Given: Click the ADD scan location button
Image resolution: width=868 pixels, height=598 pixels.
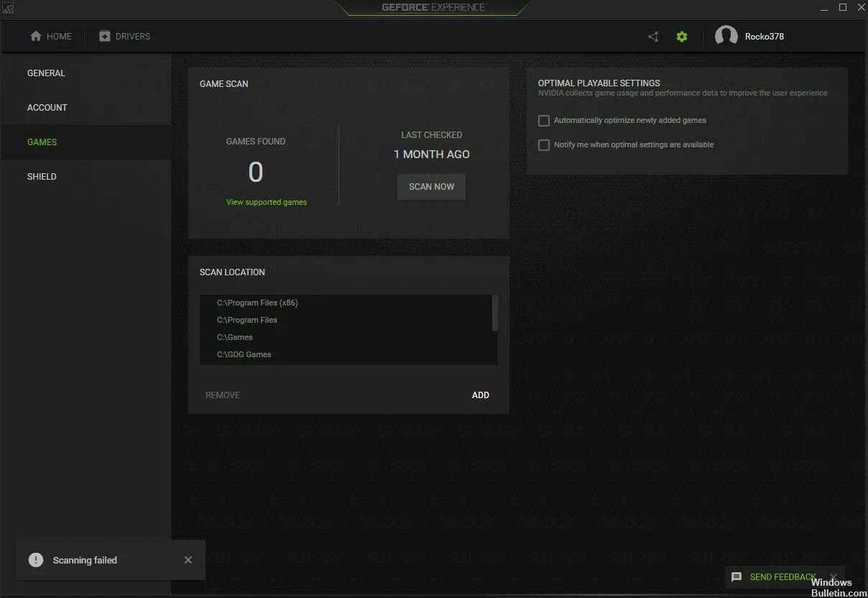Looking at the screenshot, I should [481, 395].
